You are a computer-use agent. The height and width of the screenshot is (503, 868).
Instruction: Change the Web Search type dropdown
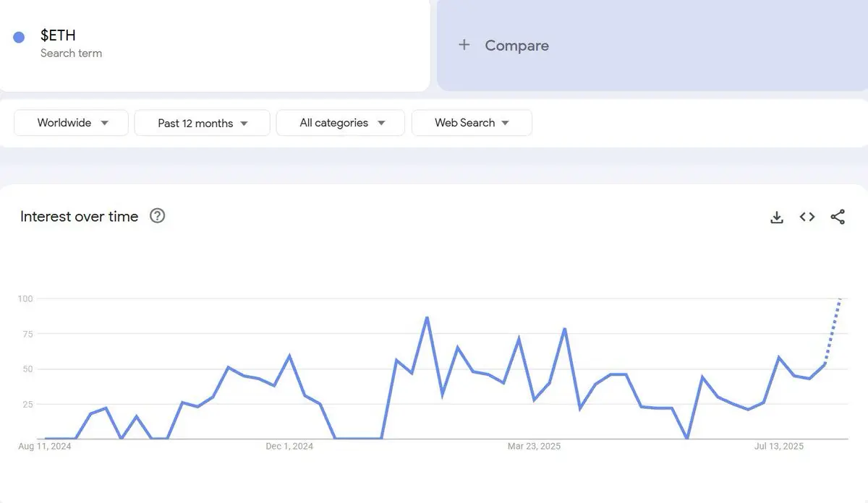(x=472, y=123)
